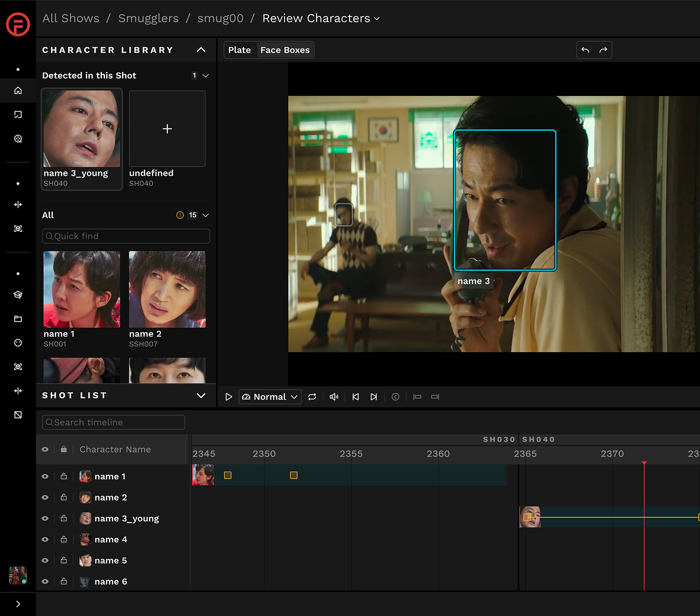Click second keyframe on name 1 track

[x=294, y=475]
